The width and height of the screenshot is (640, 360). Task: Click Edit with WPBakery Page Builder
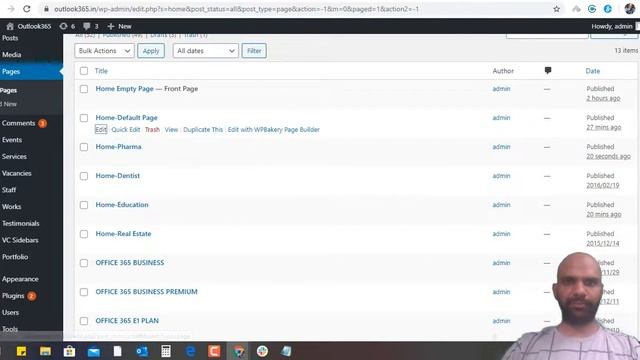[273, 129]
